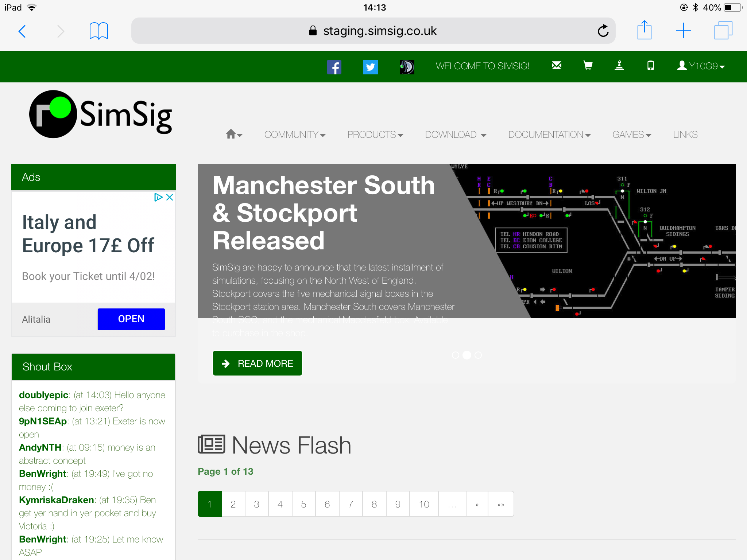Close the Alitalia advertisement
Viewport: 747px width, 560px height.
[170, 197]
